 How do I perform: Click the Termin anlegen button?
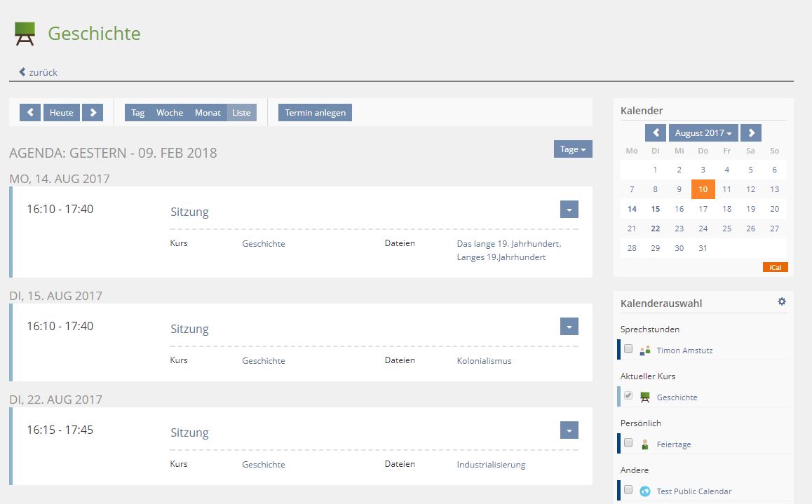(315, 112)
